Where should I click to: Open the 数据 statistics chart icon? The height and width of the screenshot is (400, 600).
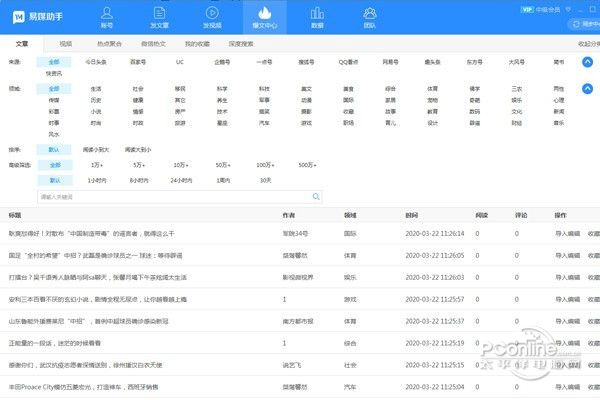tap(317, 15)
